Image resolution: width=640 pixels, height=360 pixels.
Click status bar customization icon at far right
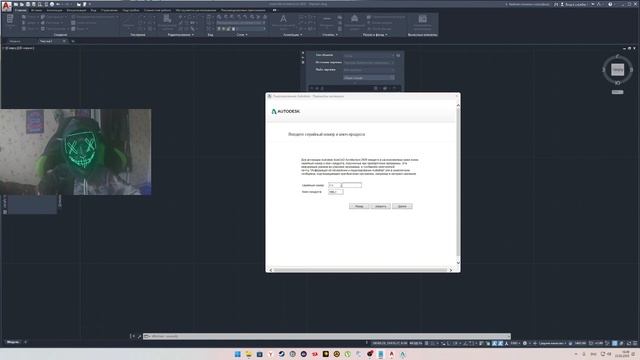click(x=635, y=343)
